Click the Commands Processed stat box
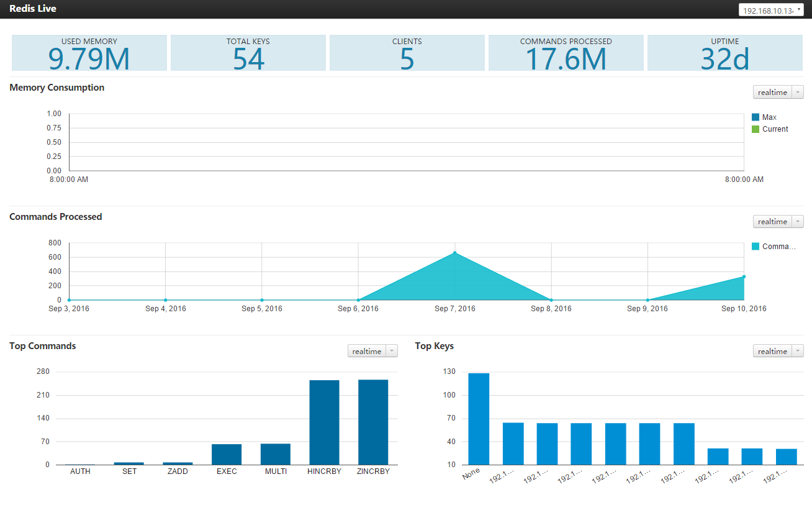 coord(566,53)
